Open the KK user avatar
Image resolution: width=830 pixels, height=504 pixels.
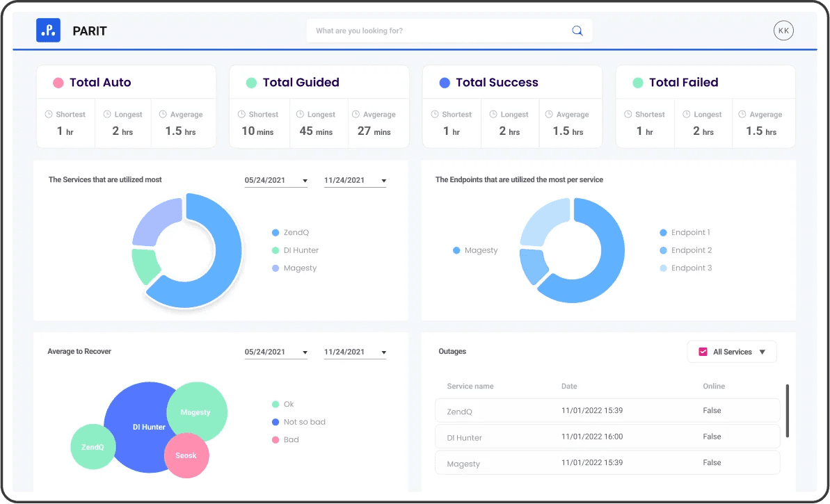pos(783,31)
